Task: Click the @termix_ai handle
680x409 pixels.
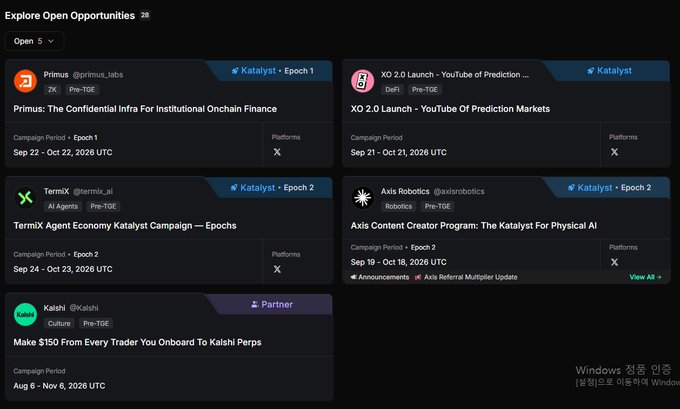Action: tap(93, 191)
